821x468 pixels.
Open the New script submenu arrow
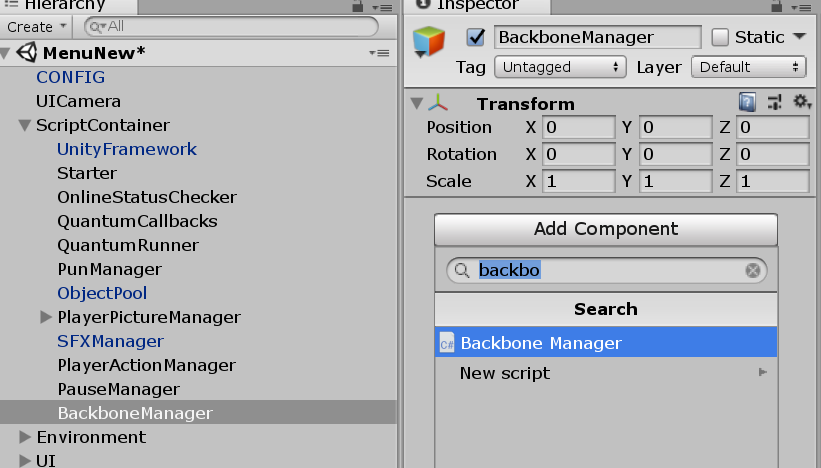click(763, 372)
